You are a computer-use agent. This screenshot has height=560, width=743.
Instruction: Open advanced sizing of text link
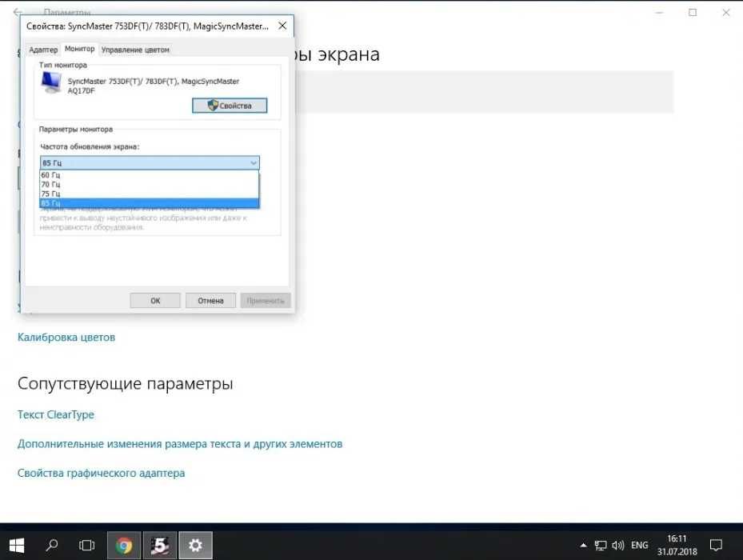(x=180, y=444)
